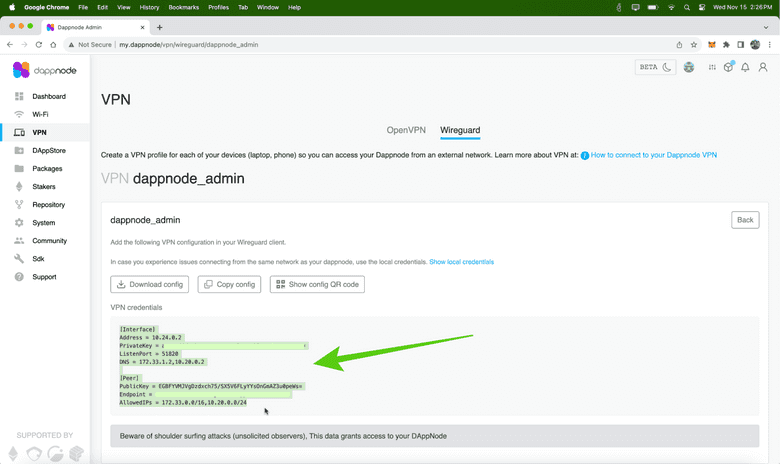The height and width of the screenshot is (464, 780).
Task: Click the Download config button
Action: [x=150, y=285]
